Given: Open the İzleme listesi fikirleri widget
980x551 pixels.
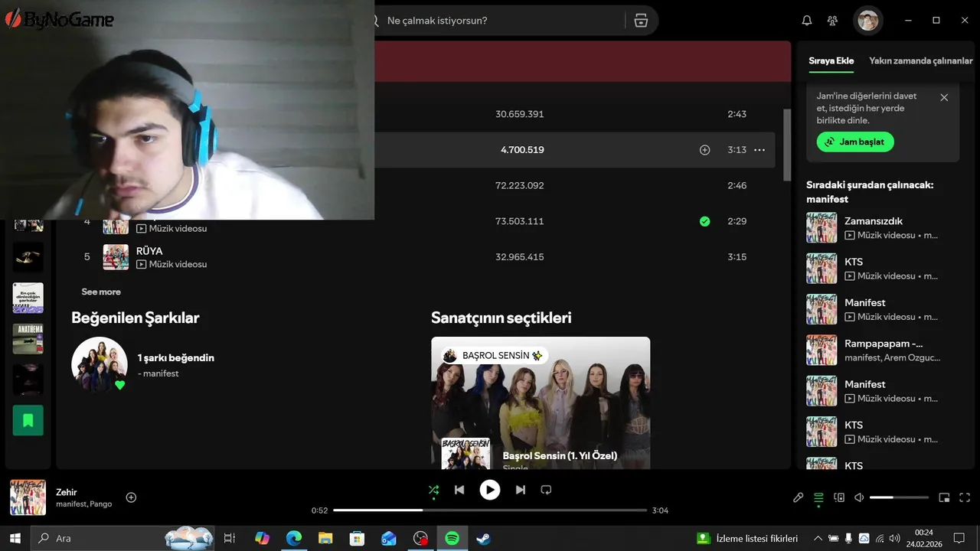Looking at the screenshot, I should tap(747, 538).
